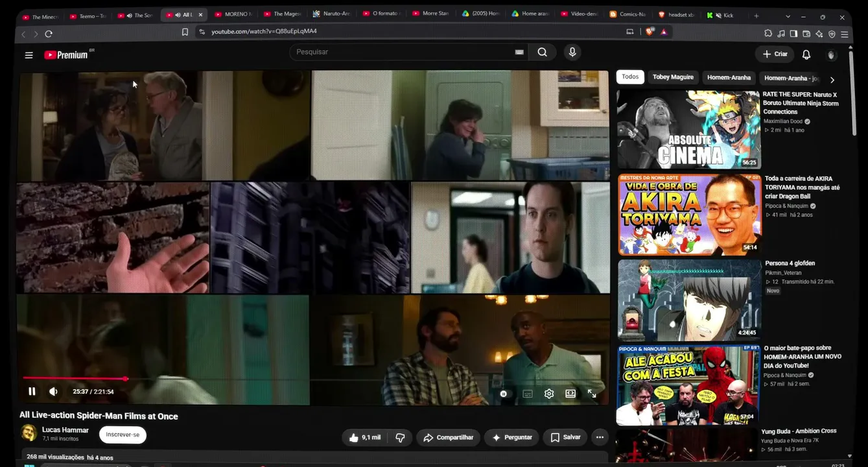Viewport: 868px width, 467px height.
Task: Like the video with 9,1 mil
Action: [364, 438]
